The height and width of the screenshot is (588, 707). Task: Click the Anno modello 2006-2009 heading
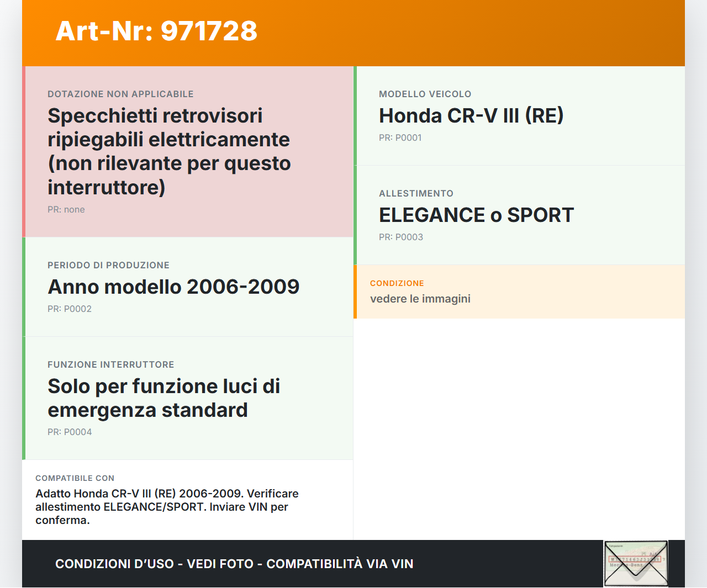click(173, 287)
